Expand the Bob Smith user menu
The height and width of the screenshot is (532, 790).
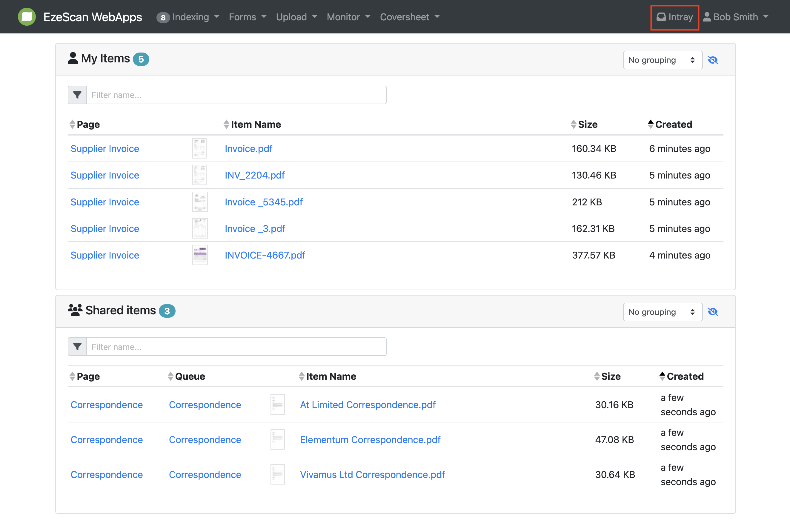coord(736,17)
